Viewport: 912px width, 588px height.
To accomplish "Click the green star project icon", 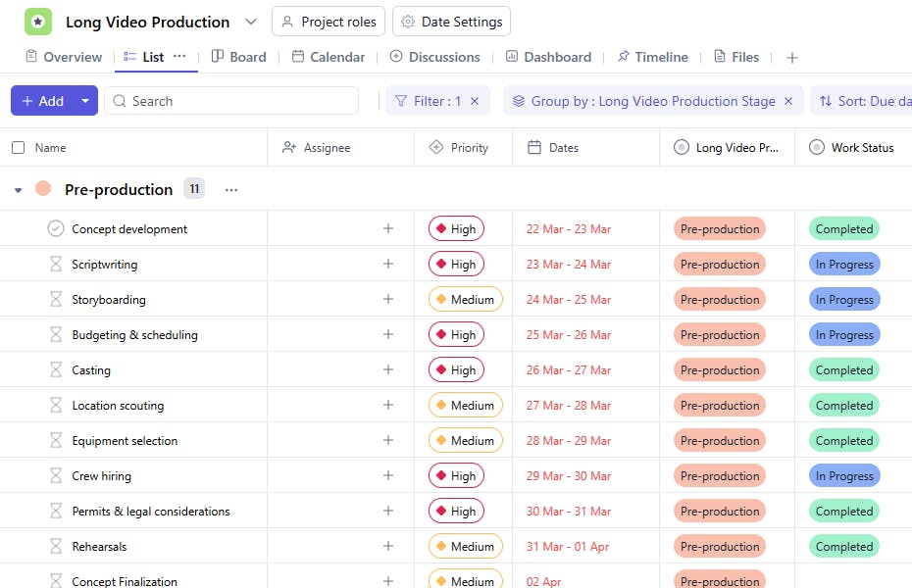I will [38, 22].
